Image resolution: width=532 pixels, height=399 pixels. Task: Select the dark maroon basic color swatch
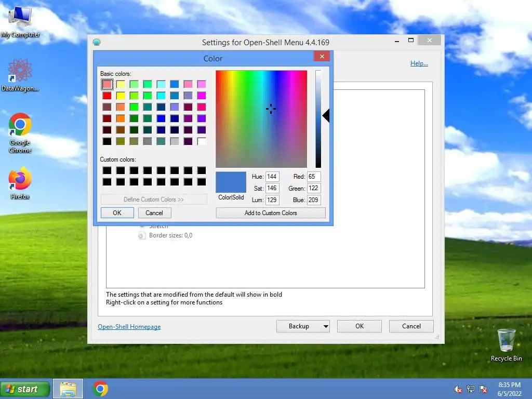click(x=107, y=130)
